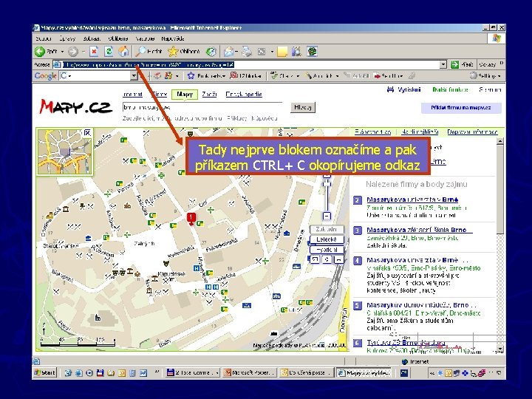Open the Nápověda menu

point(173,38)
